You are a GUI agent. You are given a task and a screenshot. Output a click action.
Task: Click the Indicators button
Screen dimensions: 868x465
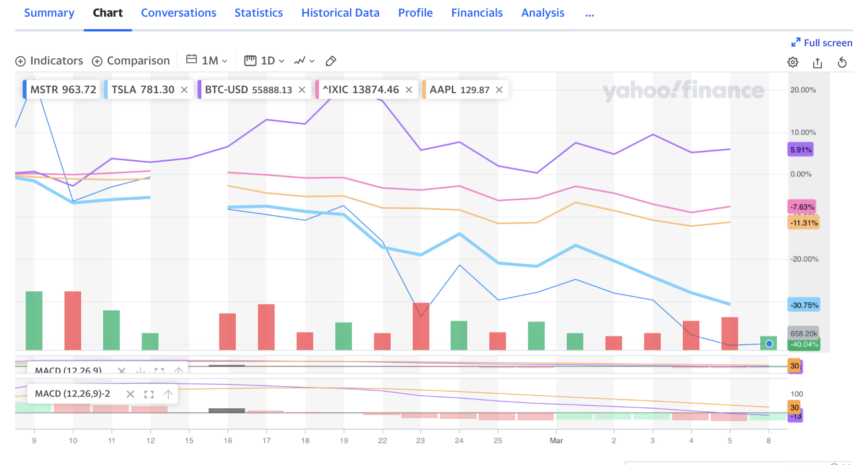pyautogui.click(x=49, y=61)
